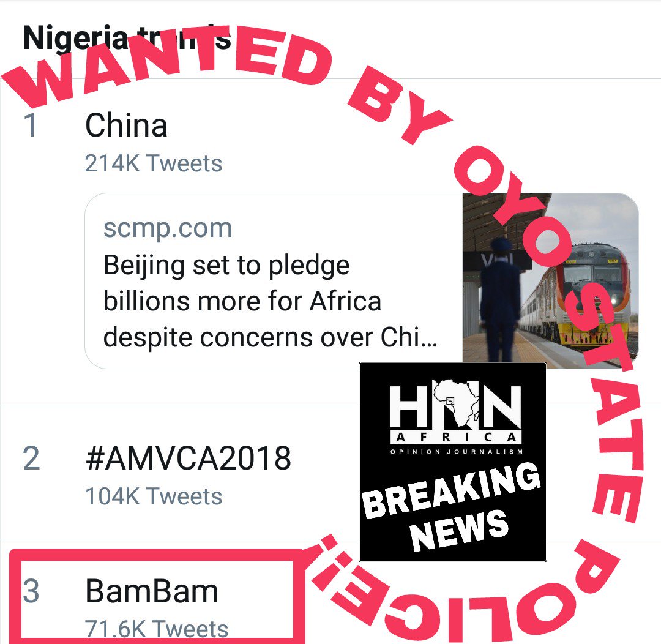Click the 104K Tweets count

tap(154, 496)
